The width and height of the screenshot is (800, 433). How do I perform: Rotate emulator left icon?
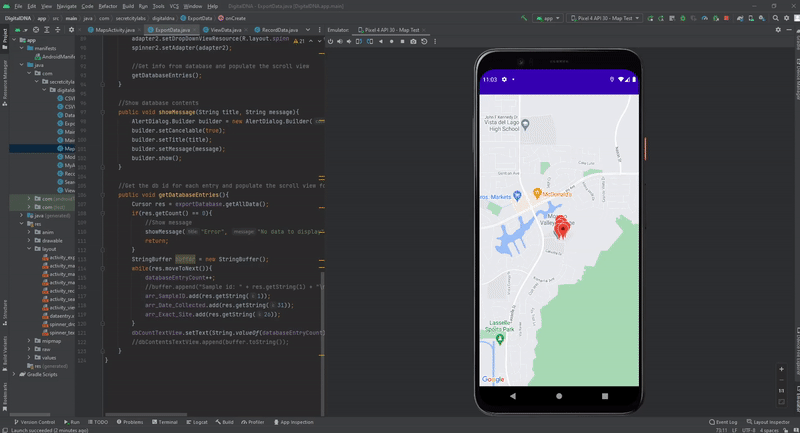tap(359, 41)
